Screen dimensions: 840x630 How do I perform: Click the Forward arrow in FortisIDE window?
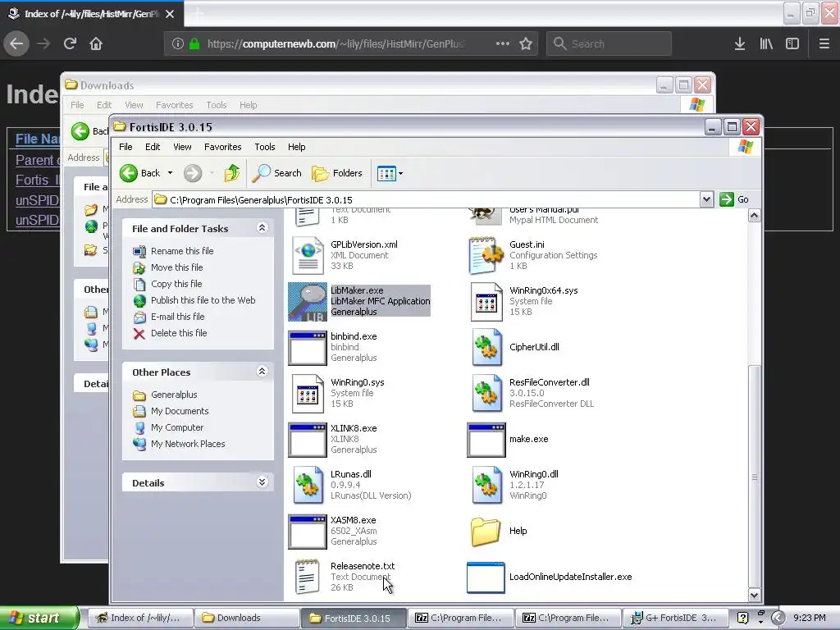(193, 173)
